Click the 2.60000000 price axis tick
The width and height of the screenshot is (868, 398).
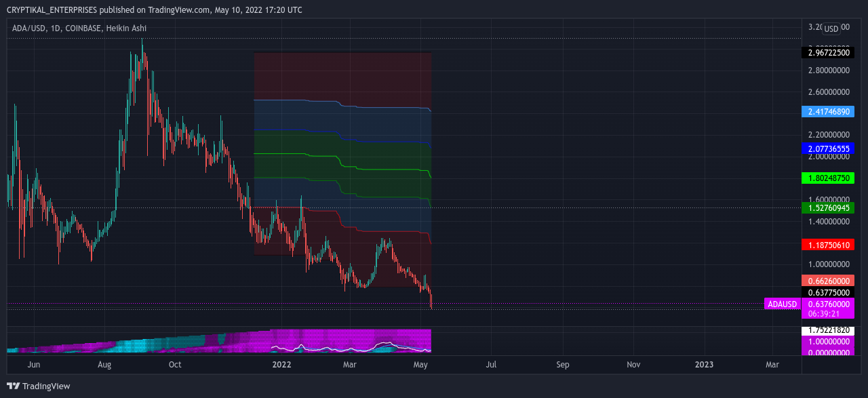click(x=828, y=92)
